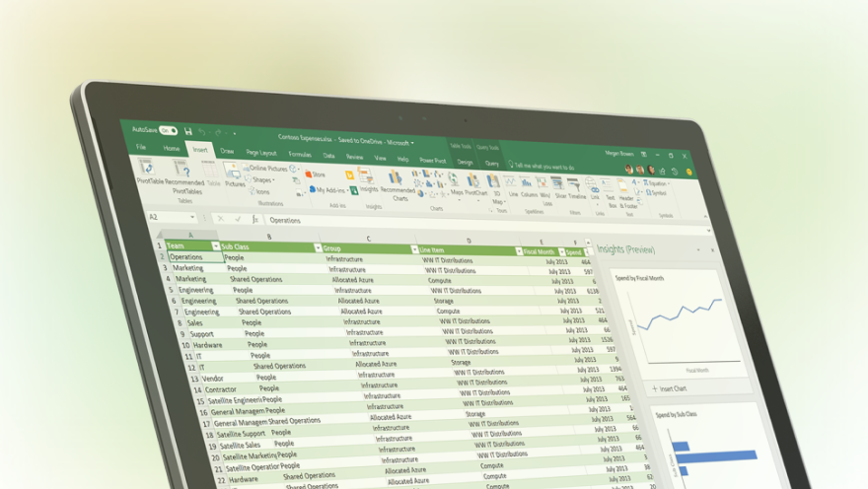Open the Equation dropdown
The height and width of the screenshot is (489, 868).
657,183
